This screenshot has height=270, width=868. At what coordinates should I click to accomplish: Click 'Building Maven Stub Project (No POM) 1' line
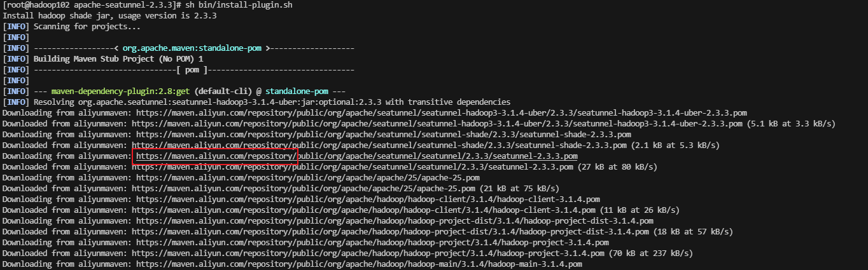coord(118,58)
